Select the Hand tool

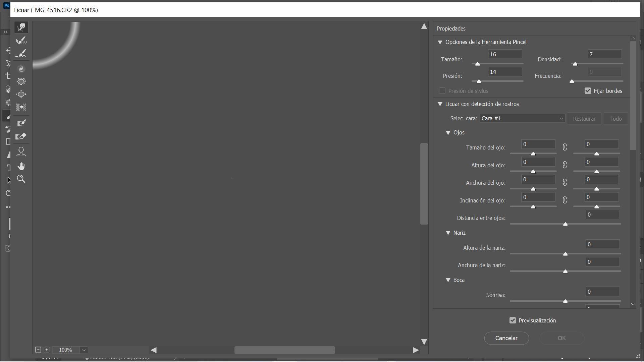point(21,166)
